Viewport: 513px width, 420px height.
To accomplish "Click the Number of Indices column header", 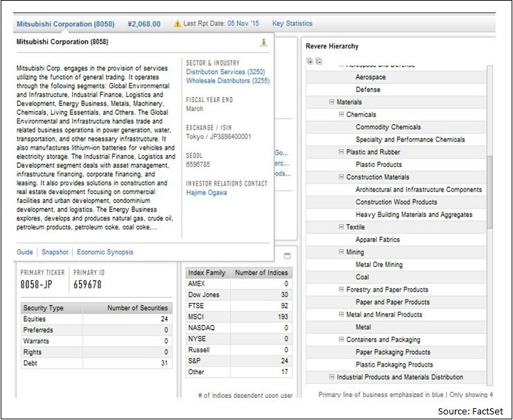I will (261, 272).
